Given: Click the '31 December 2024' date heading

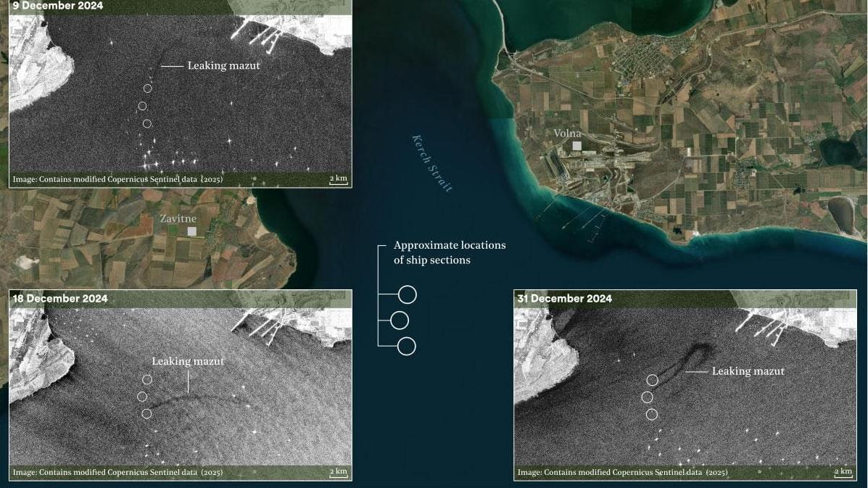Looking at the screenshot, I should [564, 298].
